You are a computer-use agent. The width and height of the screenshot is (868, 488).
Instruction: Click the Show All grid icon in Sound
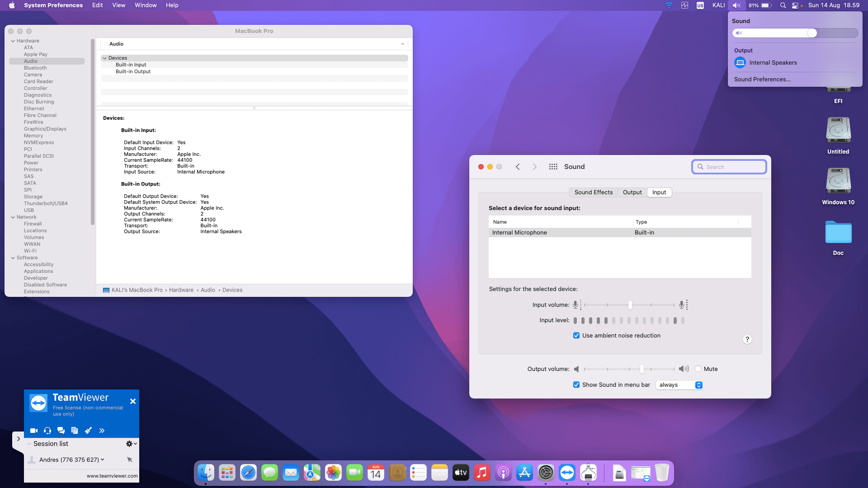point(553,167)
